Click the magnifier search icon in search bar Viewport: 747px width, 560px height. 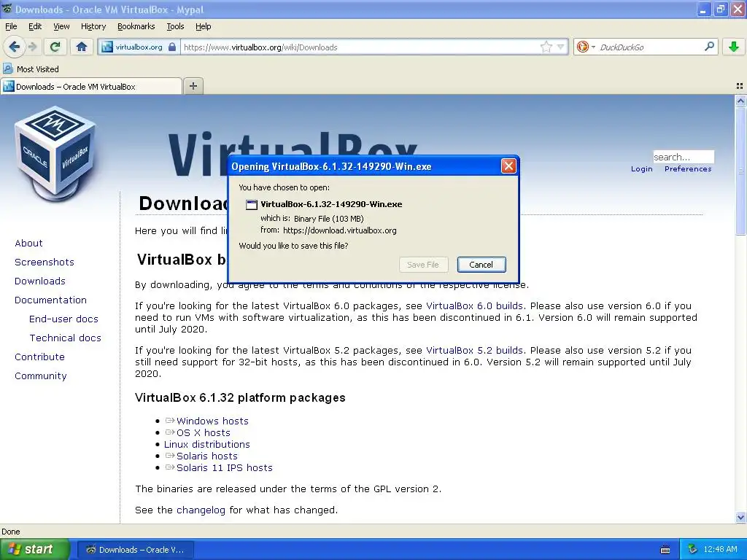[x=709, y=46]
